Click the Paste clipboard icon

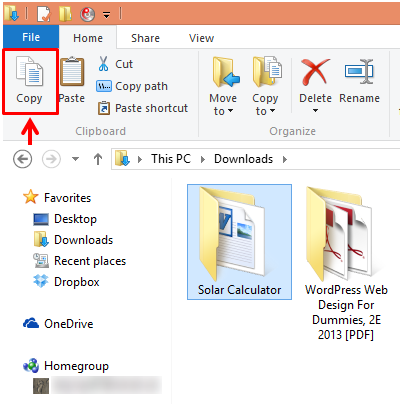(x=72, y=71)
